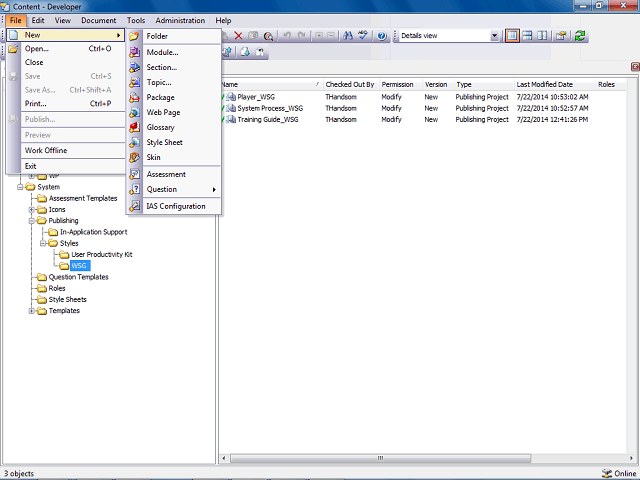Open the File menu

click(x=16, y=20)
